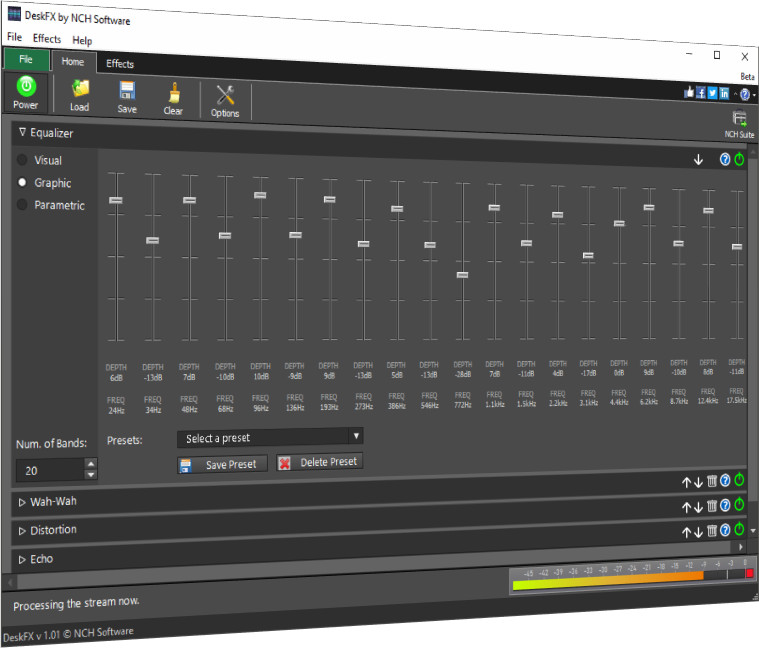Click the Clear brush icon
This screenshot has width=759, height=648.
pos(173,95)
